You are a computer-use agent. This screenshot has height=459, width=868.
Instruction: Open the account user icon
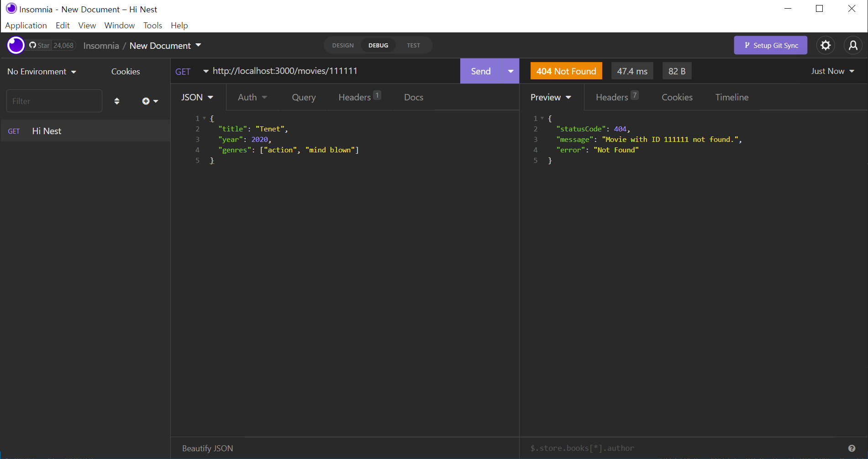(853, 45)
